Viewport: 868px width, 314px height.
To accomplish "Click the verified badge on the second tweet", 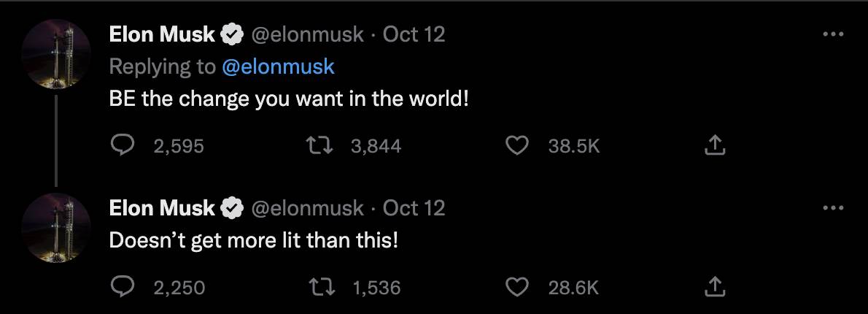I will click(x=233, y=208).
